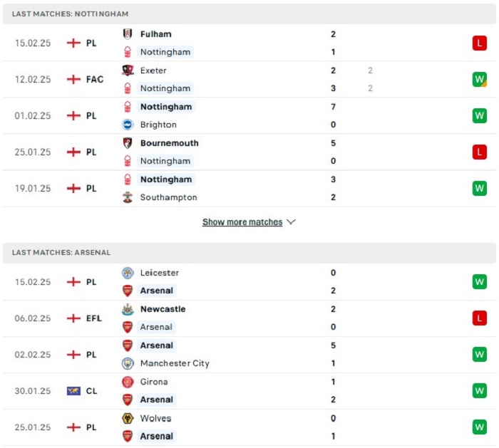This screenshot has width=499, height=448.
Task: Click the Leicester club crest icon
Action: coord(128,273)
